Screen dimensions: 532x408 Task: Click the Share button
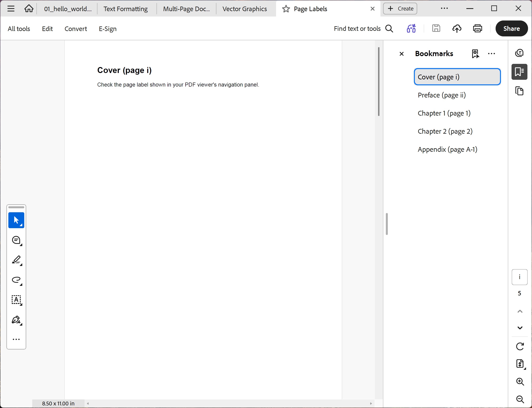tap(511, 28)
